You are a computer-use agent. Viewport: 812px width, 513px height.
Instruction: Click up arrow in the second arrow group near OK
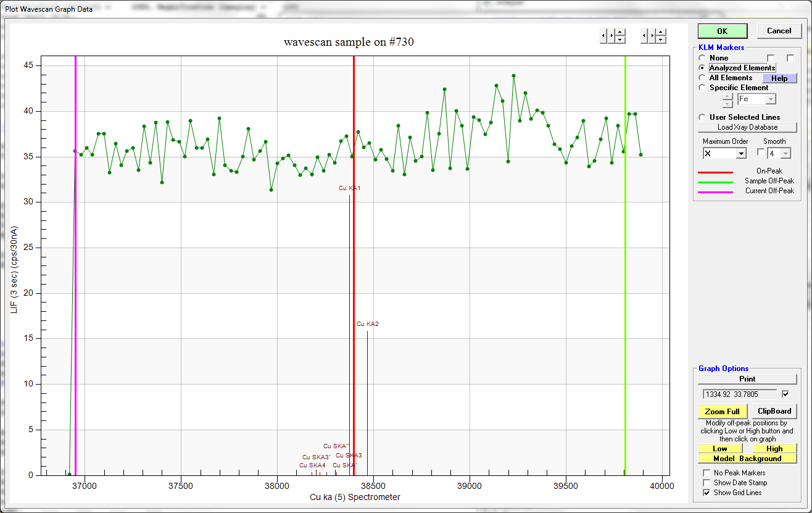[x=661, y=33]
